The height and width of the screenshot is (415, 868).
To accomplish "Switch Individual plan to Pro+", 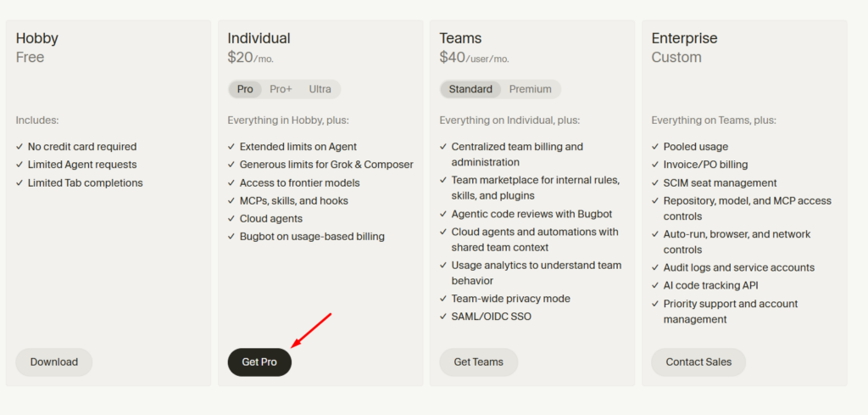I will [x=281, y=89].
